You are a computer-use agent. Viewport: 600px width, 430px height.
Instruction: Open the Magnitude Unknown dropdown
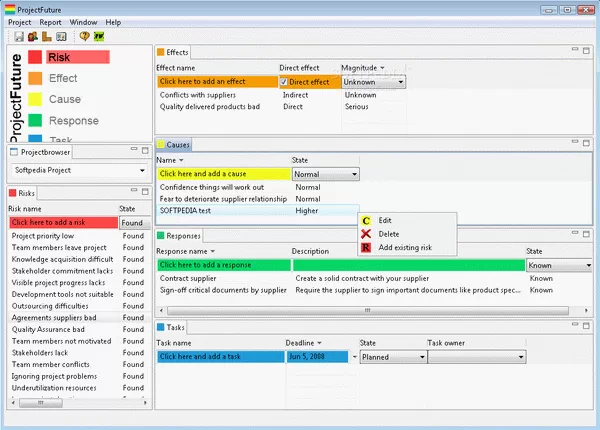click(400, 82)
